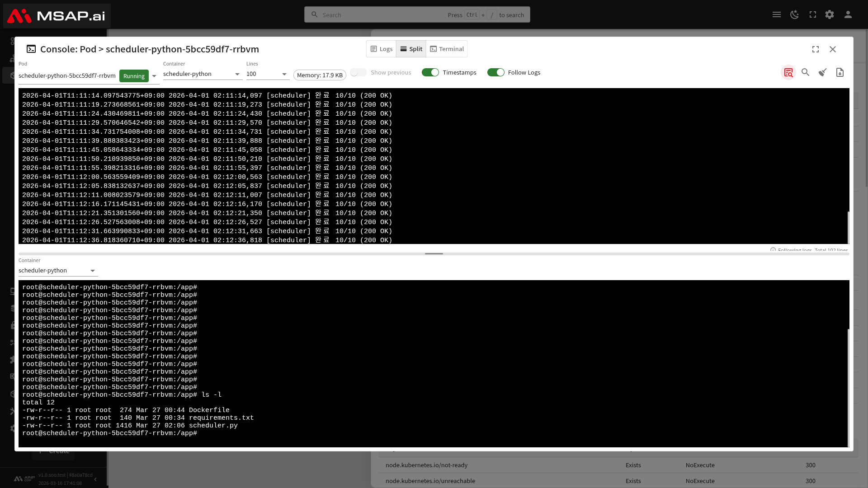This screenshot has height=488, width=868.
Task: Switch to the Terminal tab
Action: 447,49
